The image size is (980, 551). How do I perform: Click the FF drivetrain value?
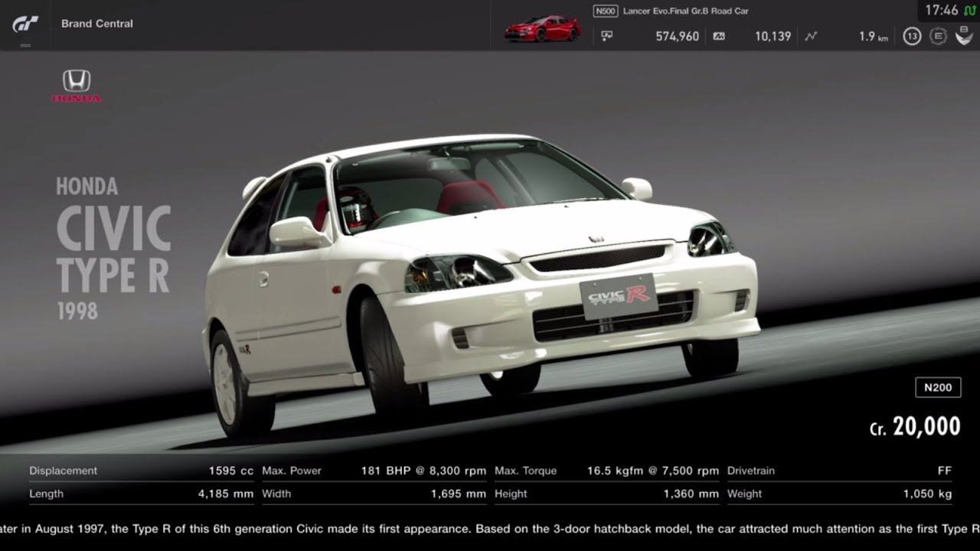[945, 471]
